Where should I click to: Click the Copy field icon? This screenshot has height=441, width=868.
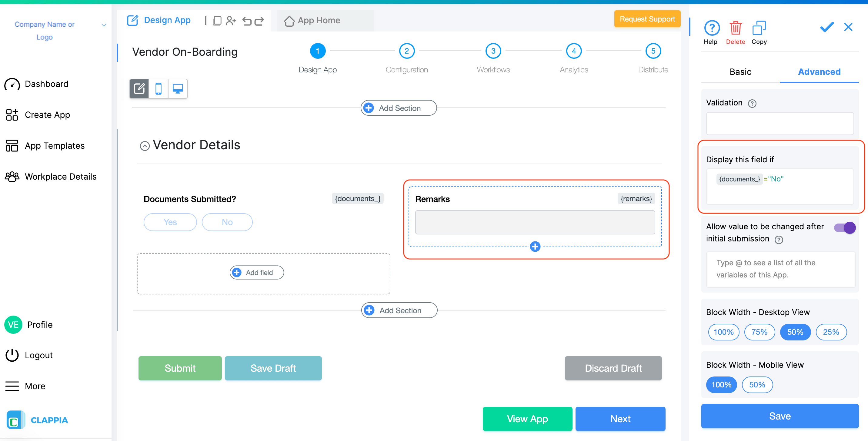(759, 28)
